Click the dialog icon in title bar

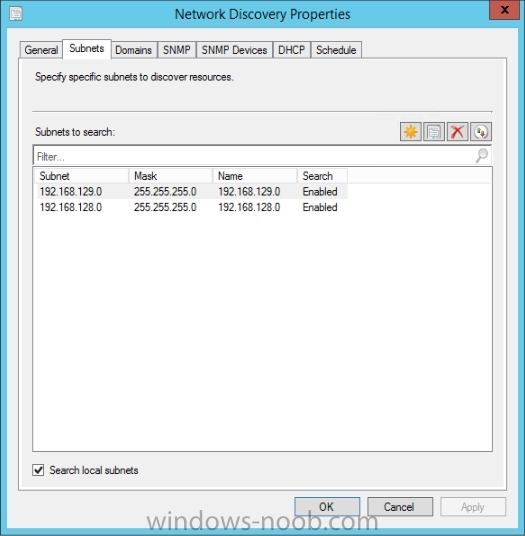pyautogui.click(x=15, y=14)
